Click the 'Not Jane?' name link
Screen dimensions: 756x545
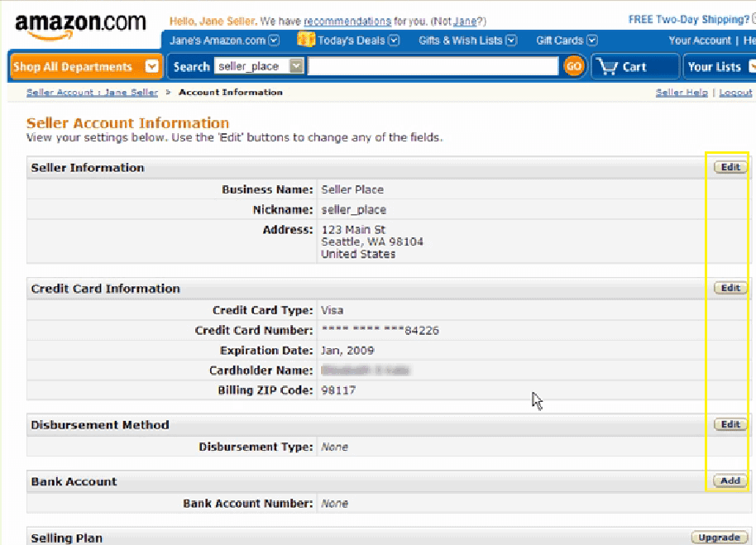[x=465, y=22]
